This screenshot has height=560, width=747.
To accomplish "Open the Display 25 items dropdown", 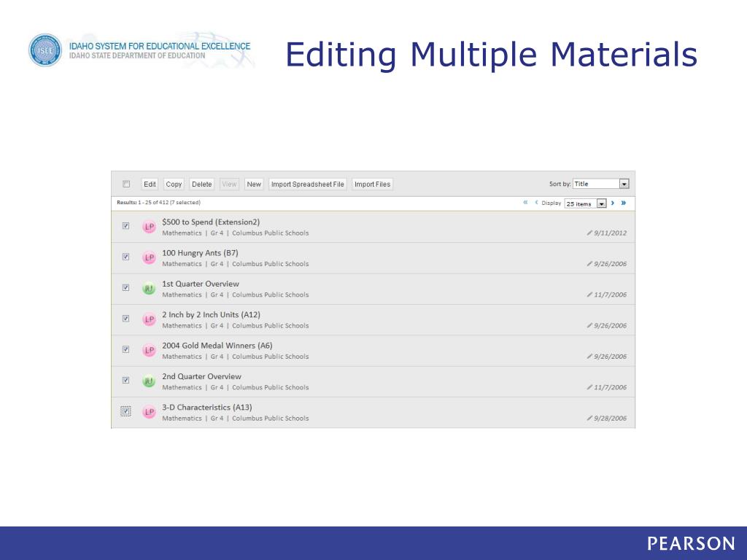I will point(586,203).
